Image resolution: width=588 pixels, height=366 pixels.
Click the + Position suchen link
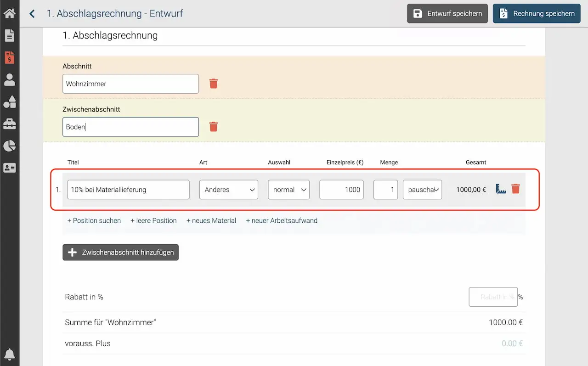point(94,220)
